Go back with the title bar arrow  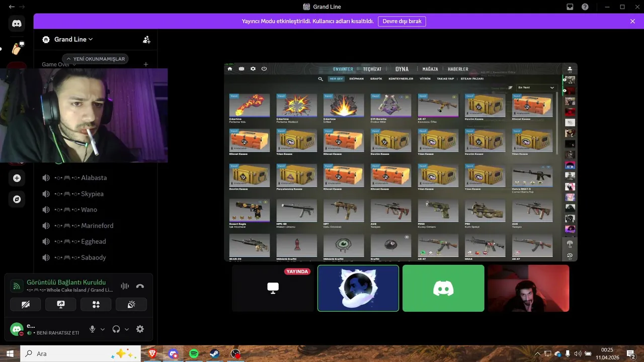(x=12, y=7)
